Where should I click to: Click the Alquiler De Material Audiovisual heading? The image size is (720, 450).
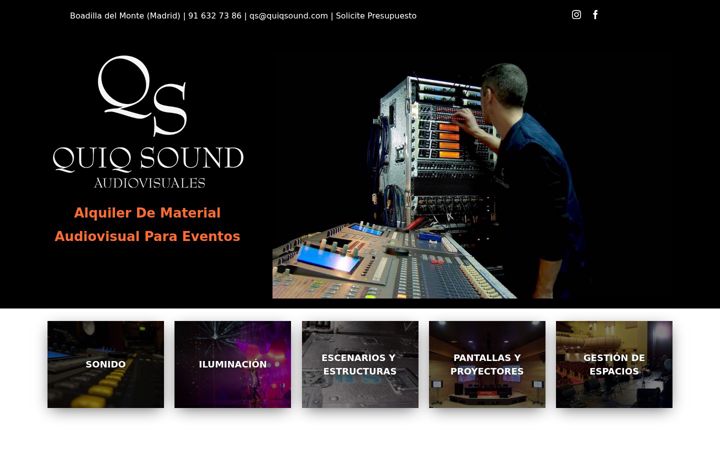click(147, 225)
